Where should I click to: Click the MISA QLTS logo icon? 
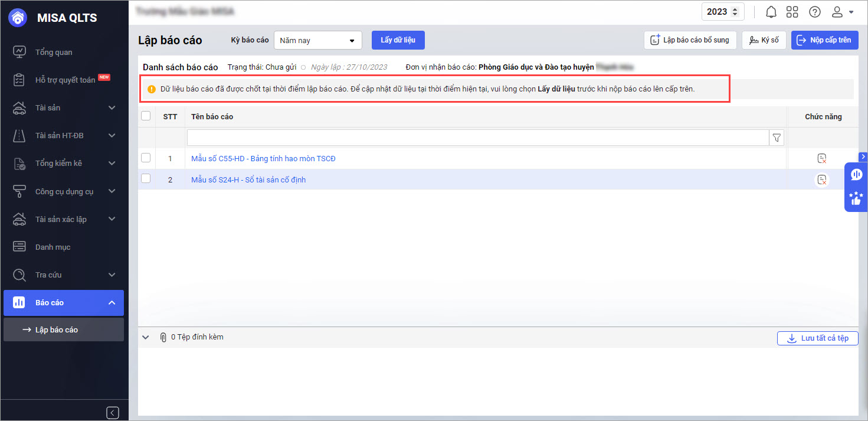click(x=18, y=18)
